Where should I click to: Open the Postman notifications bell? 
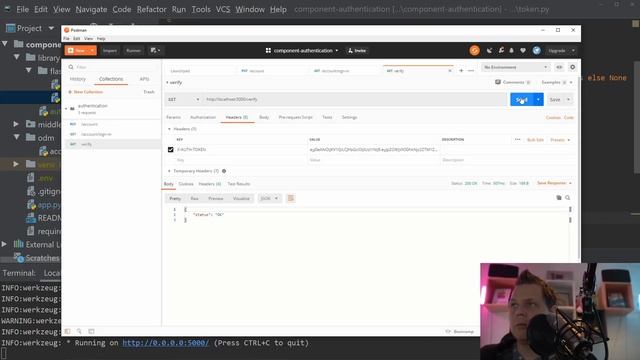[x=511, y=51]
